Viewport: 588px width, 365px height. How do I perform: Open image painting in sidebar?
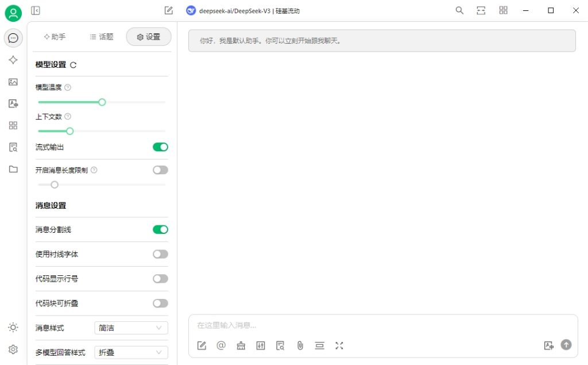click(13, 82)
